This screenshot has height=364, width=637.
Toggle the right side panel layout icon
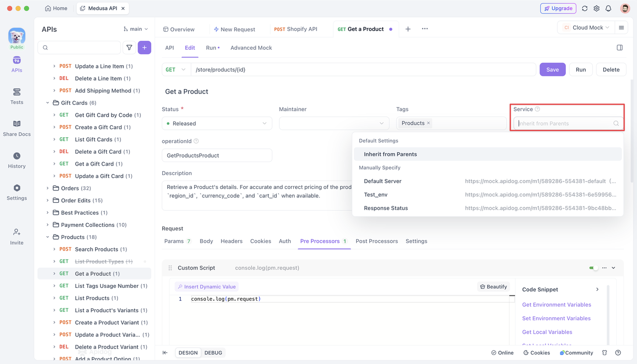(620, 48)
